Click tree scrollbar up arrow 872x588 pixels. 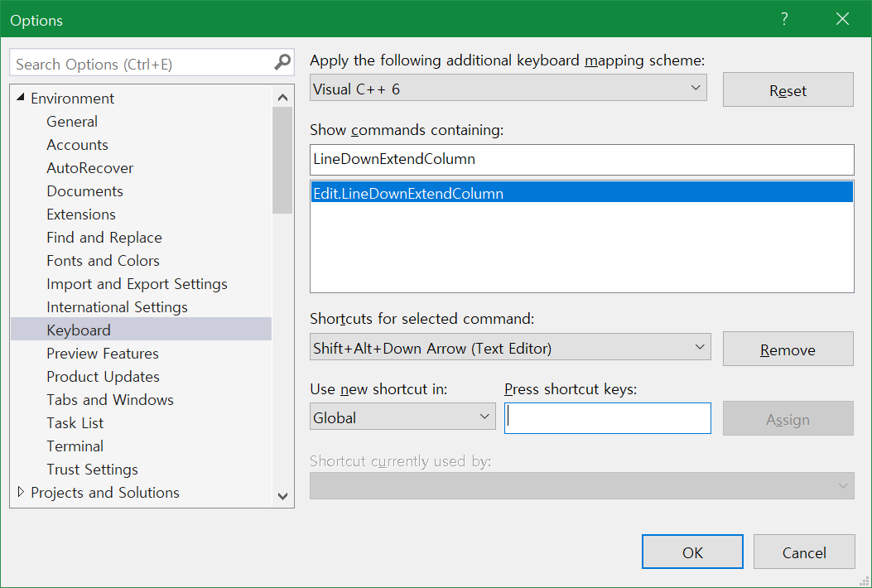[282, 98]
